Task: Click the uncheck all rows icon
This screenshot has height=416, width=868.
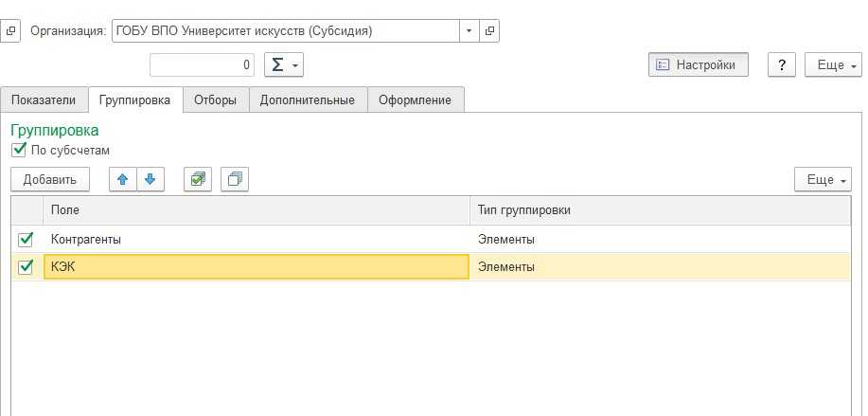Action: click(x=234, y=179)
